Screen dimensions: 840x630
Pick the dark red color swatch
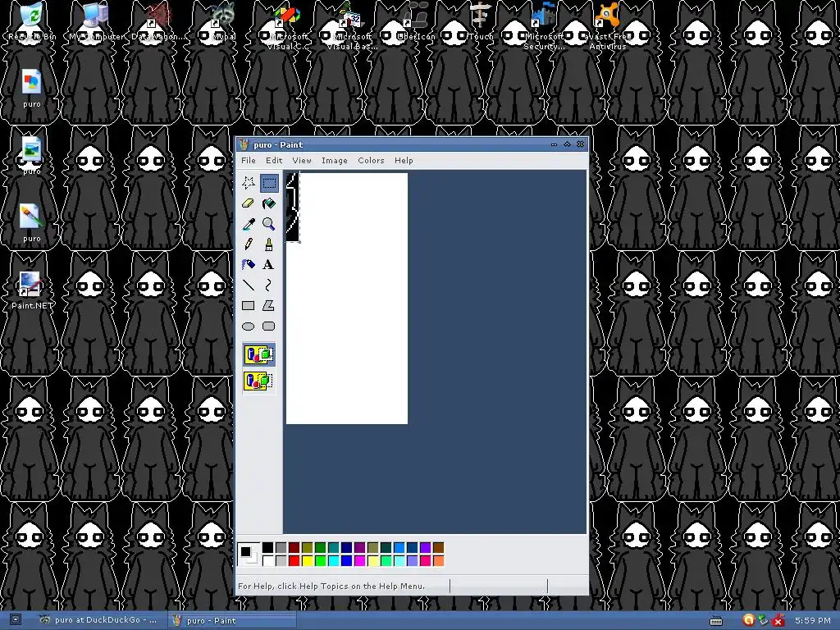[x=294, y=547]
